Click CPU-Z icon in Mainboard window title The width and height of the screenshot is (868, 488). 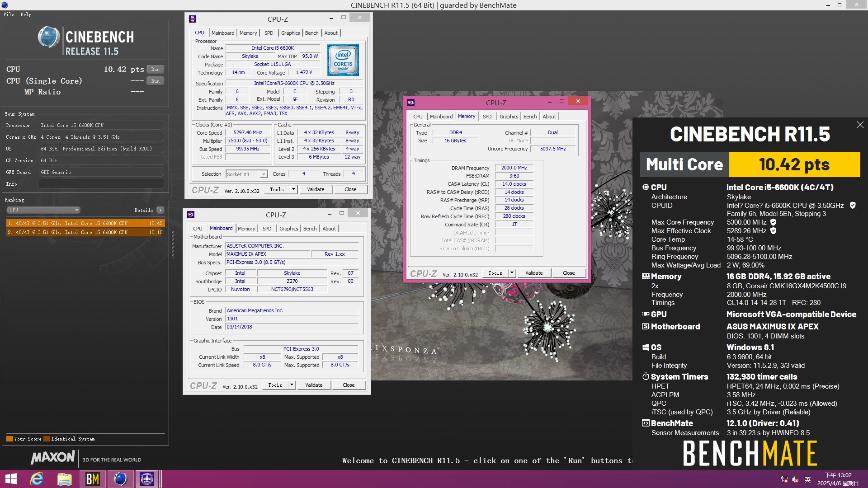click(x=191, y=215)
